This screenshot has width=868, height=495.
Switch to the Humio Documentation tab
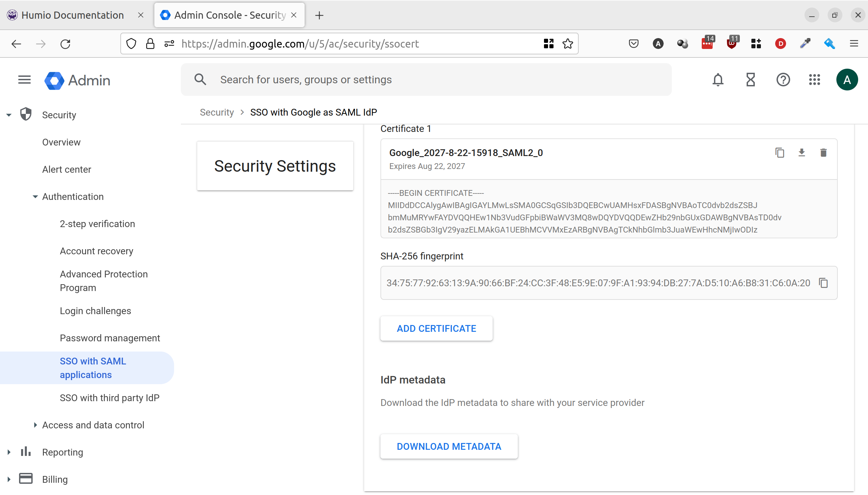[72, 15]
